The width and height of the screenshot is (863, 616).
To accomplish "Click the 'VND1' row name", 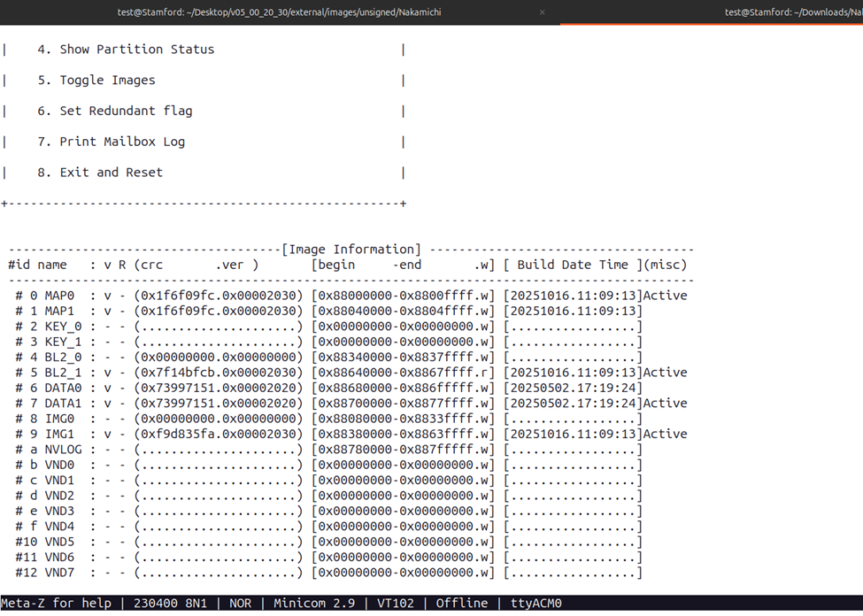I will click(x=59, y=481).
